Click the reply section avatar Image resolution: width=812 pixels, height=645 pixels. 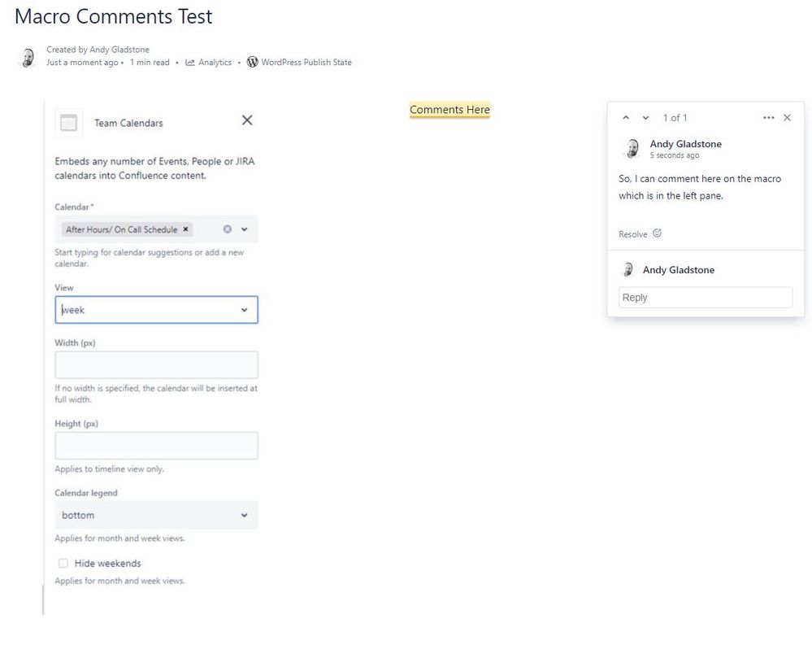click(x=627, y=269)
